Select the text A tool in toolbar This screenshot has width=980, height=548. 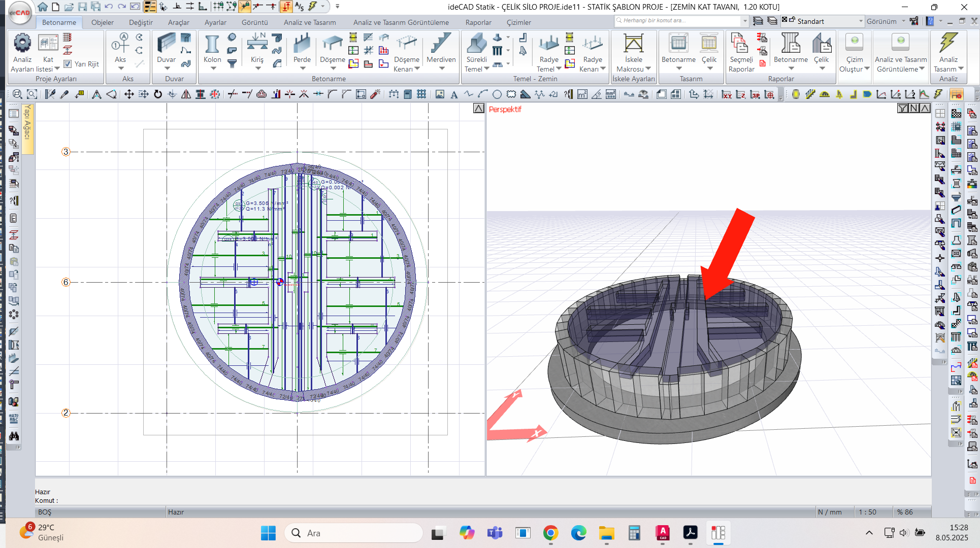(x=454, y=94)
